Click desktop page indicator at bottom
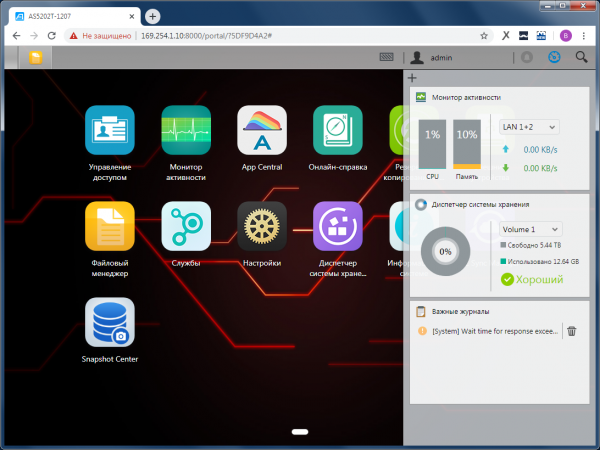 tap(299, 432)
